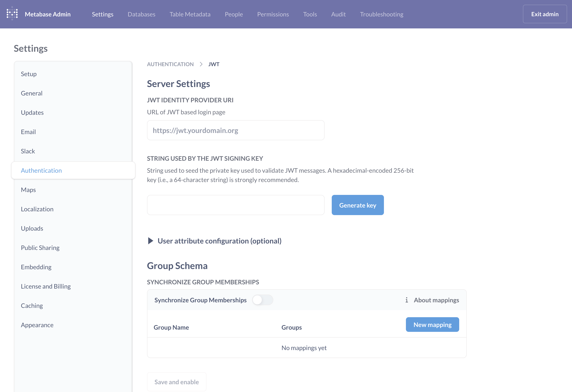Image resolution: width=572 pixels, height=392 pixels.
Task: Select License and Billing in sidebar
Action: pos(73,286)
